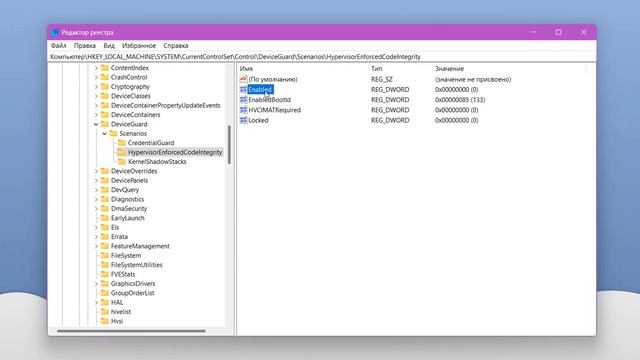
Task: Expand the GraphicsDrivers key
Action: pos(96,284)
